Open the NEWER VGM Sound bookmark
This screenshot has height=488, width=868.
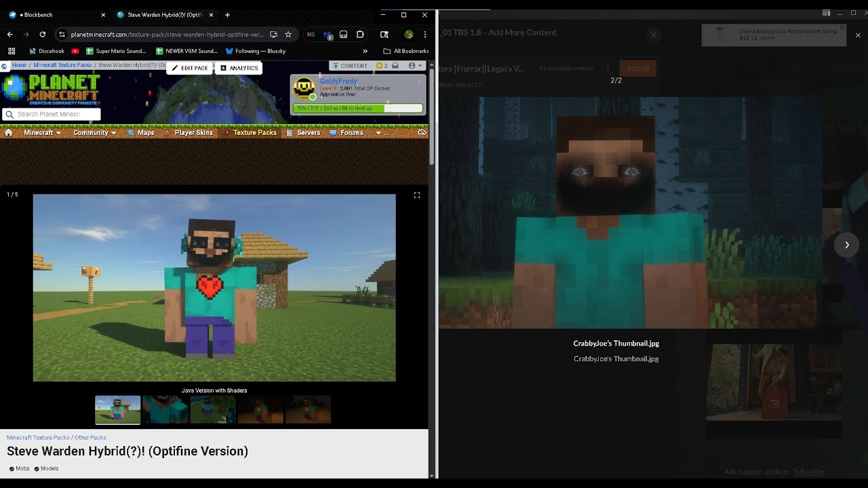tap(186, 51)
